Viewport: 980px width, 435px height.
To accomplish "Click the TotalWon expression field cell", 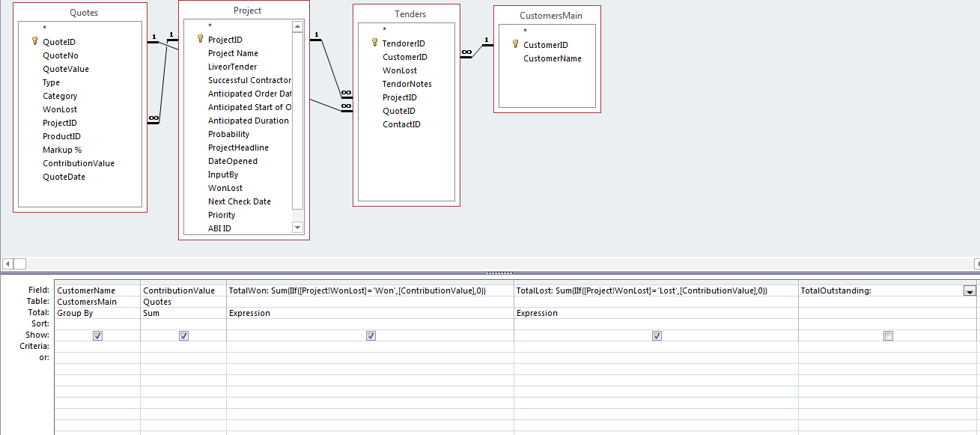I will [x=370, y=290].
